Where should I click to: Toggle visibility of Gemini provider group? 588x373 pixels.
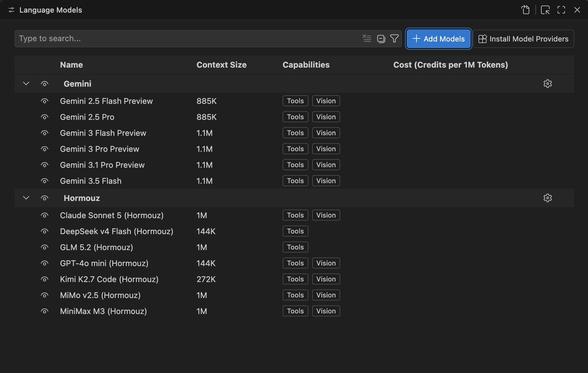tap(45, 84)
